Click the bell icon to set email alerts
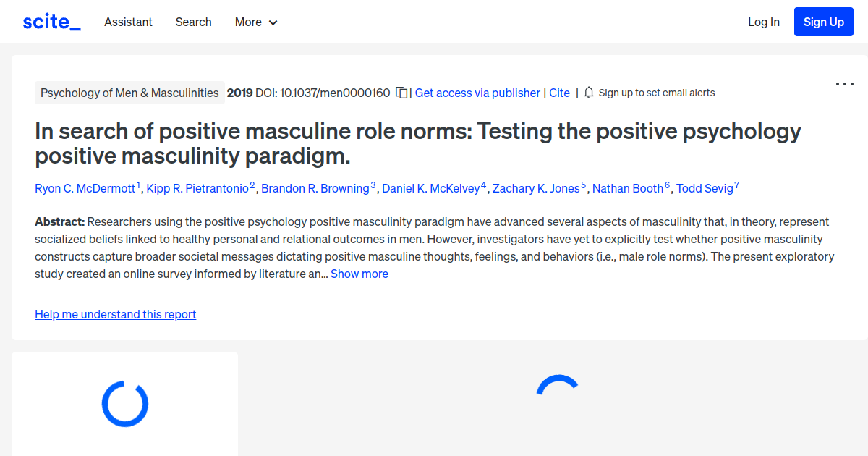 589,93
